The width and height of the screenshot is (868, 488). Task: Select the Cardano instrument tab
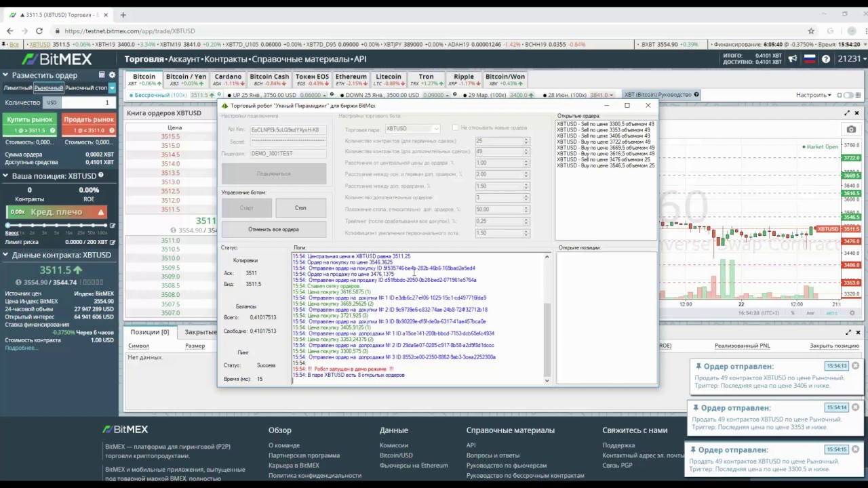[229, 79]
